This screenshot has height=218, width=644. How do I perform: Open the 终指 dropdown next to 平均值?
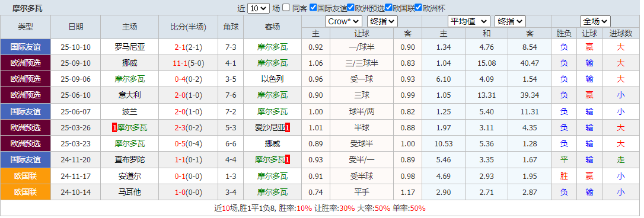click(510, 21)
